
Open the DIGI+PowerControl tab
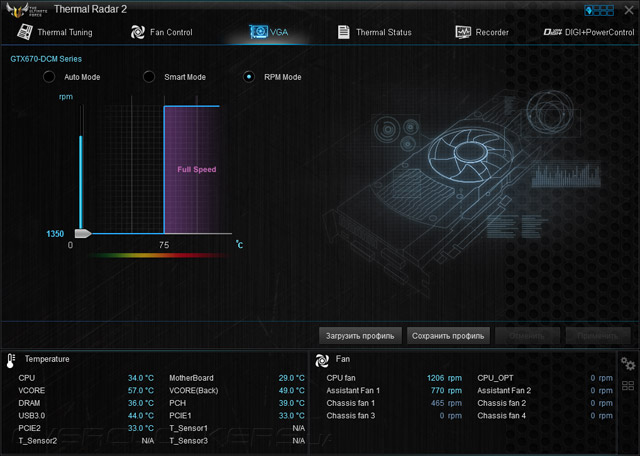coord(589,32)
